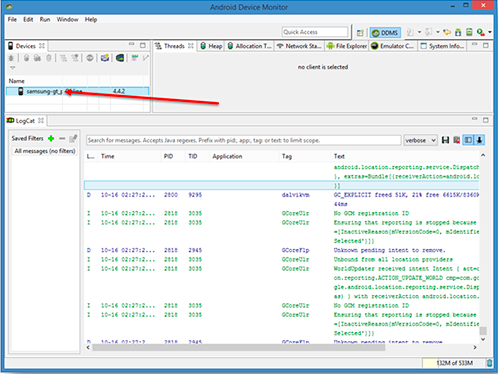Viewport: 498px width, 374px height.
Task: Select the Devices tab
Action: coord(26,46)
